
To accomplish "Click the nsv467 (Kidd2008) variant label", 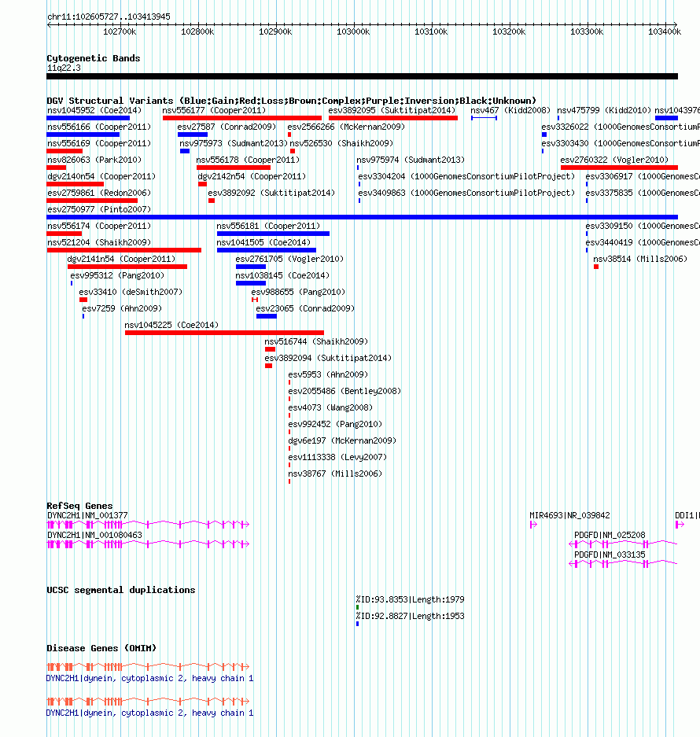I will 510,110.
